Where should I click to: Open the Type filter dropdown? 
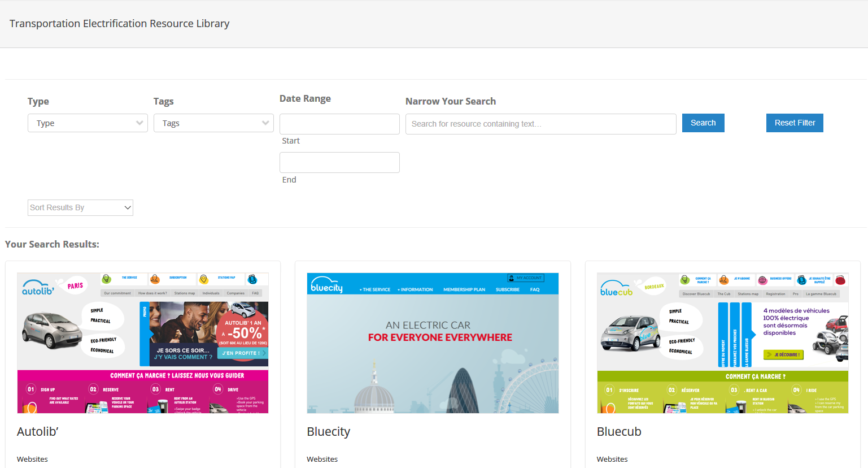click(88, 123)
